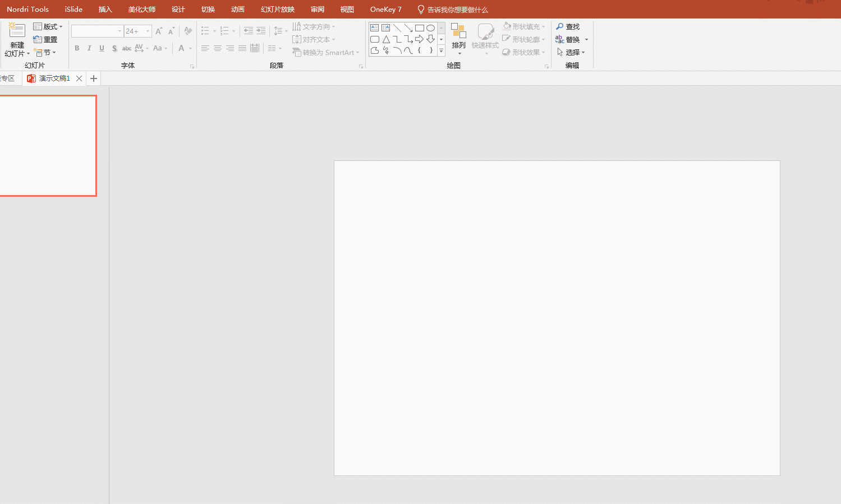Image resolution: width=841 pixels, height=504 pixels.
Task: Click the plus button to add a new document tab
Action: [94, 78]
